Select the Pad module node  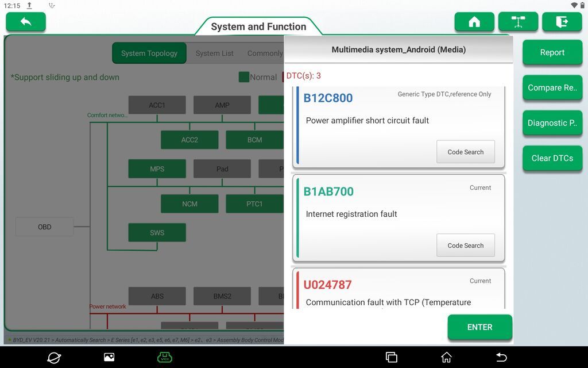[x=222, y=169]
